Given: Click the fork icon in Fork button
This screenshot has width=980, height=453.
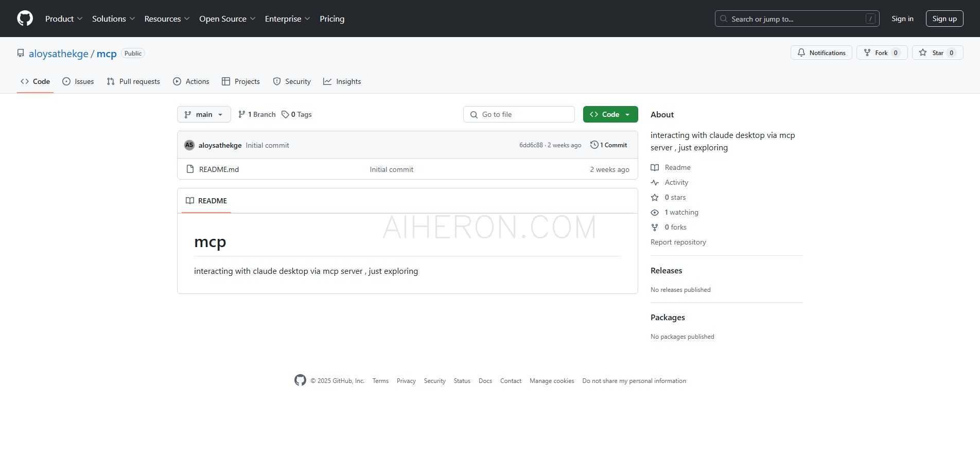Looking at the screenshot, I should [867, 53].
